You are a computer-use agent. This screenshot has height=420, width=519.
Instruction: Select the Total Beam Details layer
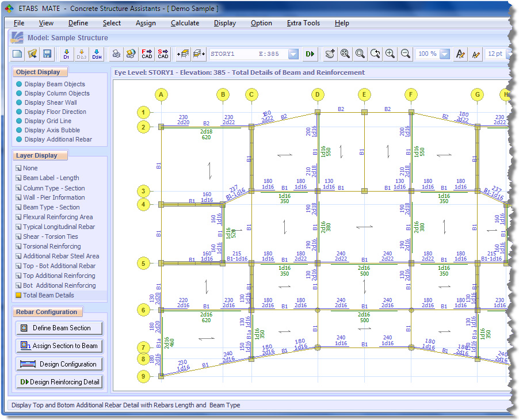[48, 295]
